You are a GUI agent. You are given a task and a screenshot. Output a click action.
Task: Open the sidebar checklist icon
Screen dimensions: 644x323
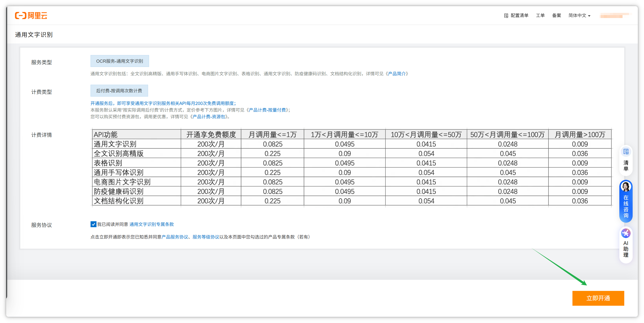click(x=626, y=152)
